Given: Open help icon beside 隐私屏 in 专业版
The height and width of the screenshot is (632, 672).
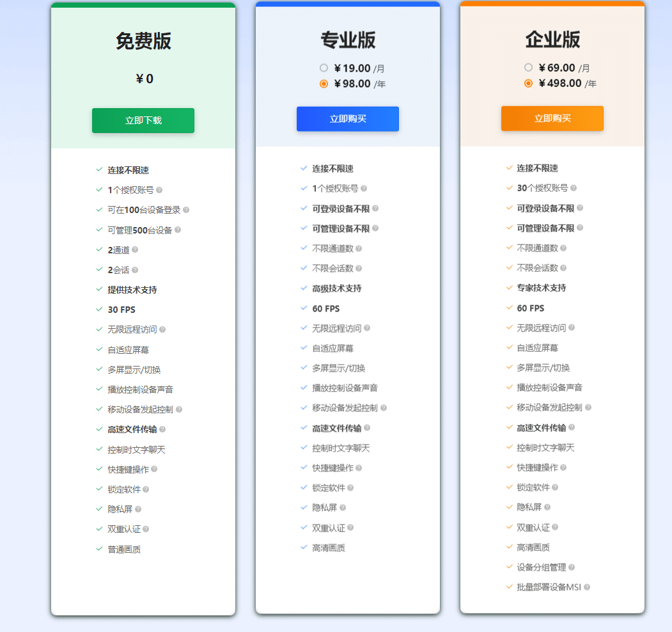Looking at the screenshot, I should [x=343, y=508].
